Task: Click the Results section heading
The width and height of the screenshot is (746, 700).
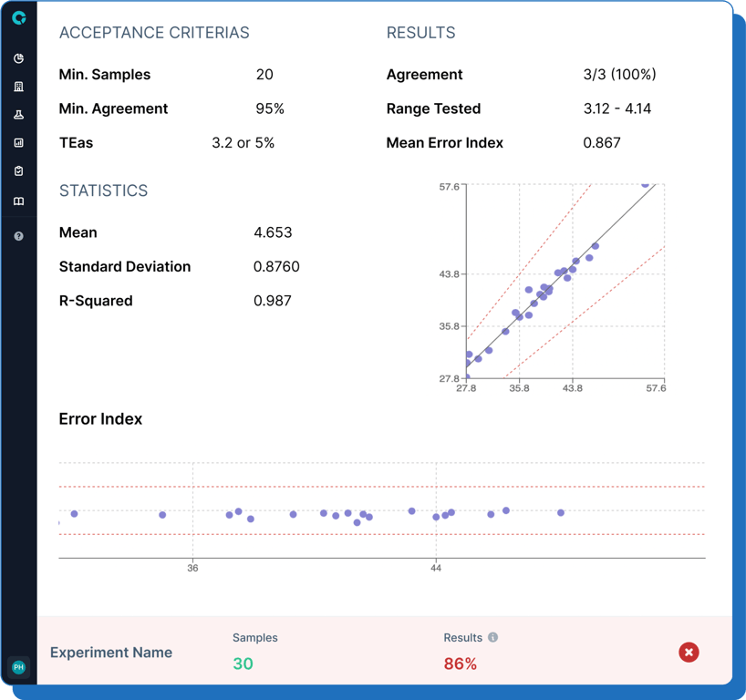Action: (x=420, y=33)
